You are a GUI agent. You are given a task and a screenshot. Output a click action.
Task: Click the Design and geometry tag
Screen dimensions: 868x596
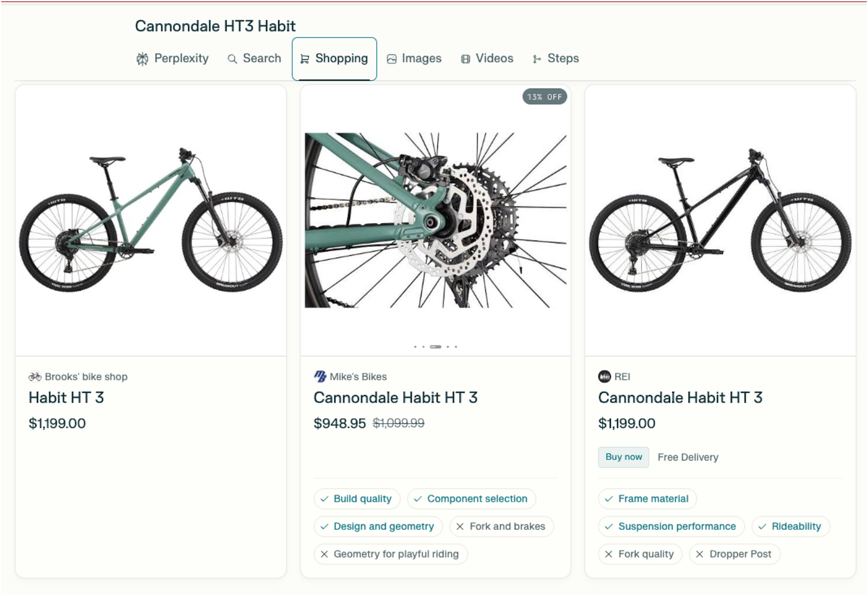coord(378,526)
